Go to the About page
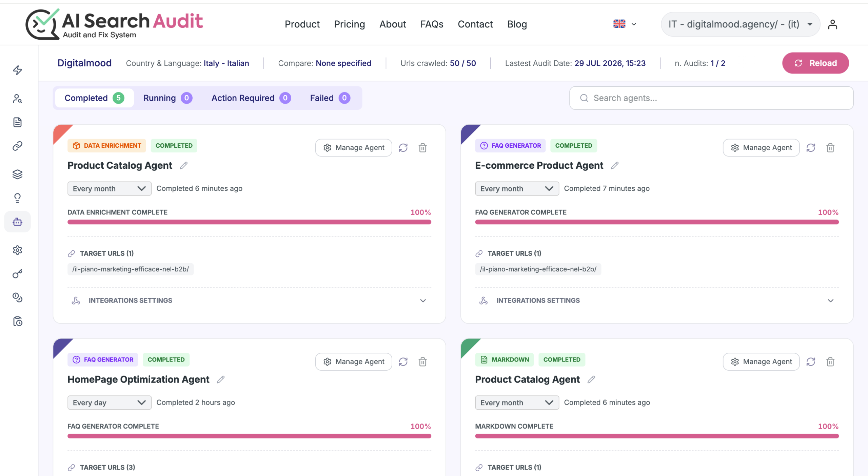868x476 pixels. 393,24
